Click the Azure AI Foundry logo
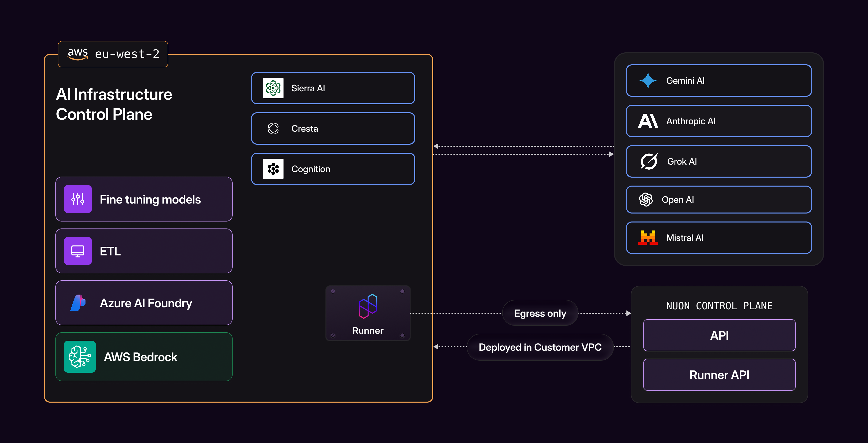This screenshot has width=868, height=443. coord(78,303)
